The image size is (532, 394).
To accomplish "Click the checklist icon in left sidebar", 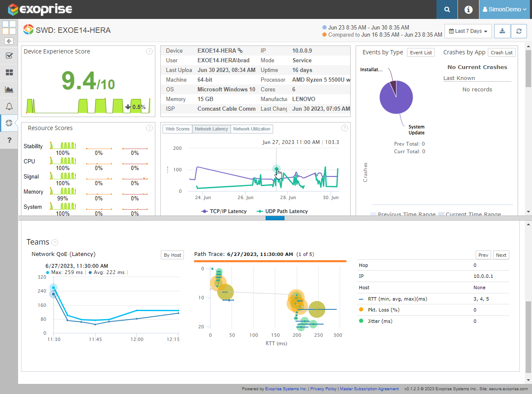I will click(x=9, y=56).
